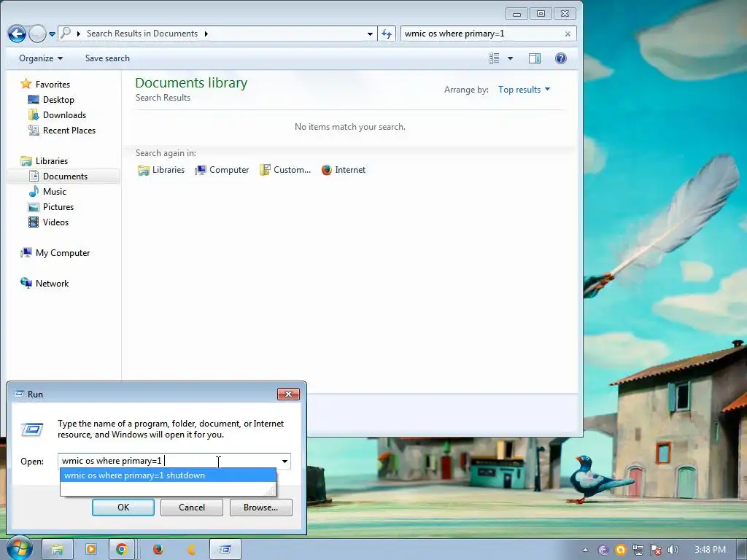
Task: Click the purple spiral tray icon
Action: (603, 550)
